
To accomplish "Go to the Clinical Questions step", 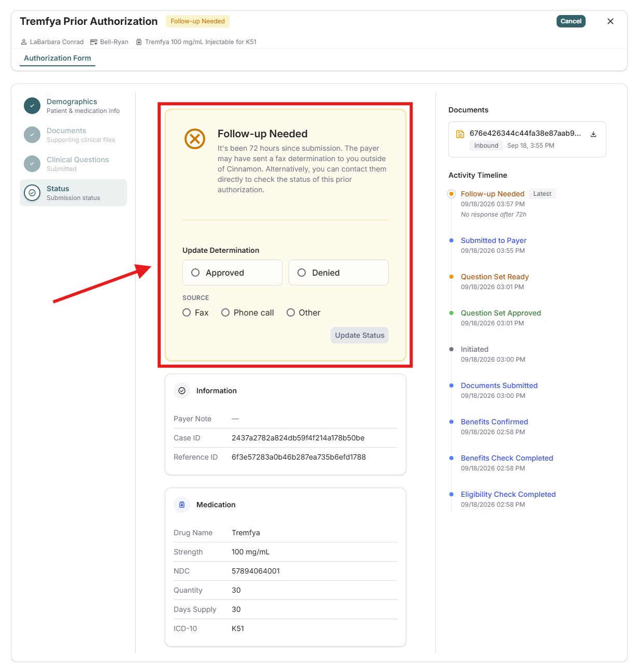I will click(73, 164).
